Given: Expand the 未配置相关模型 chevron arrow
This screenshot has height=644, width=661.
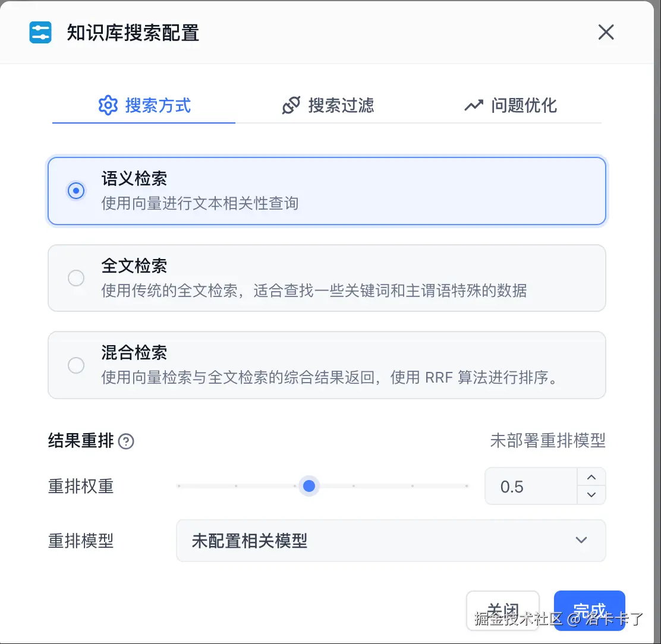Looking at the screenshot, I should pyautogui.click(x=581, y=541).
